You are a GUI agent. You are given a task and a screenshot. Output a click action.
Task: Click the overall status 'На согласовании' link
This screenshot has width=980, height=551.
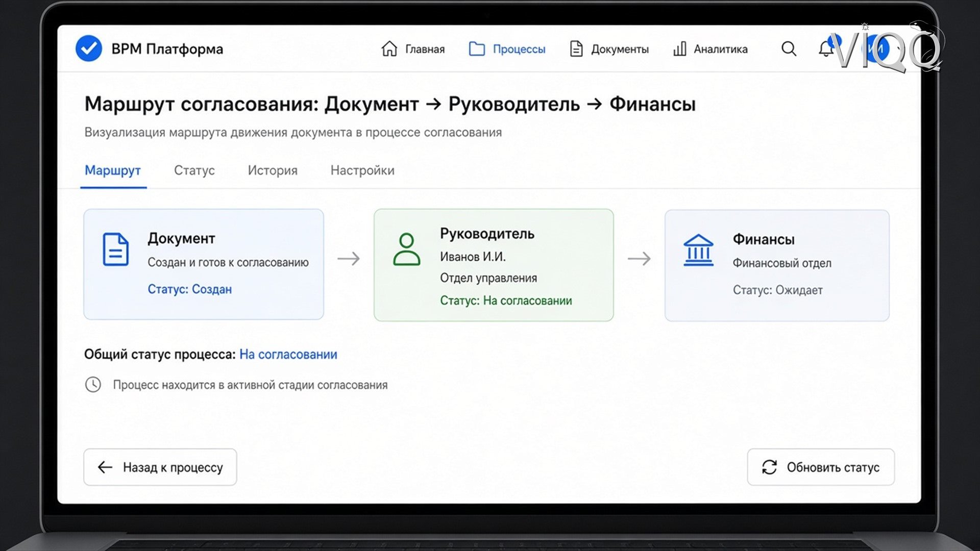288,355
